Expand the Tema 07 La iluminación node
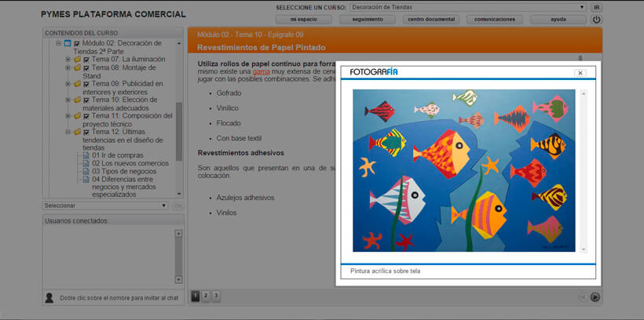 click(x=68, y=59)
